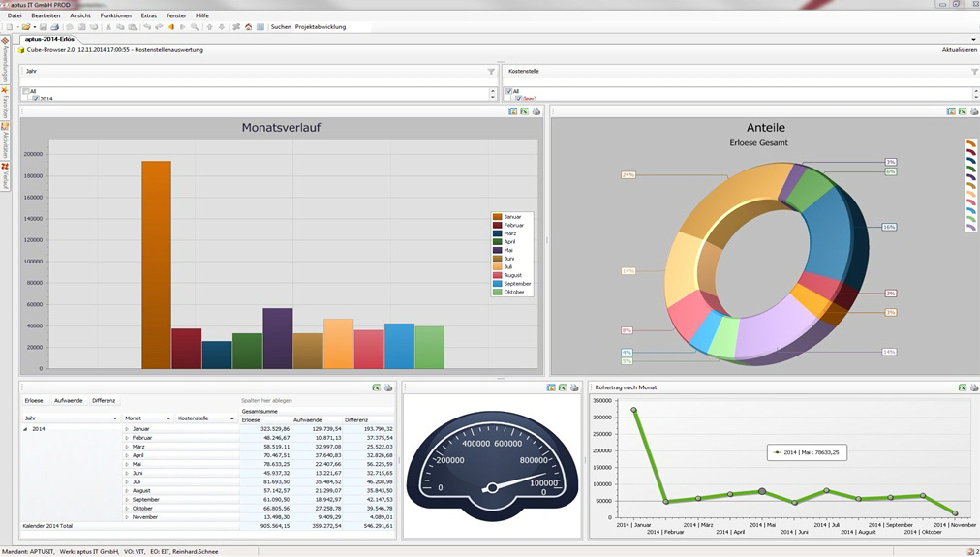
Task: Click the home icon in the toolbar
Action: (248, 27)
